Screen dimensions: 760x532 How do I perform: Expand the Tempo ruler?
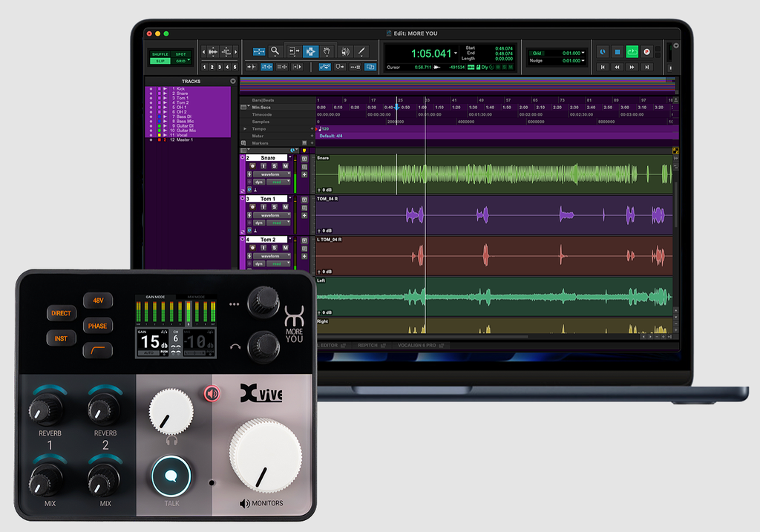click(245, 128)
